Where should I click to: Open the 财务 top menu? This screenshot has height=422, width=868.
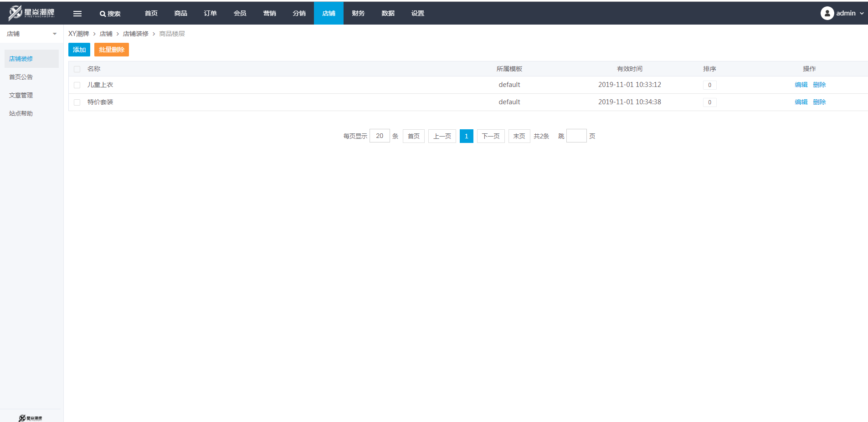[359, 13]
